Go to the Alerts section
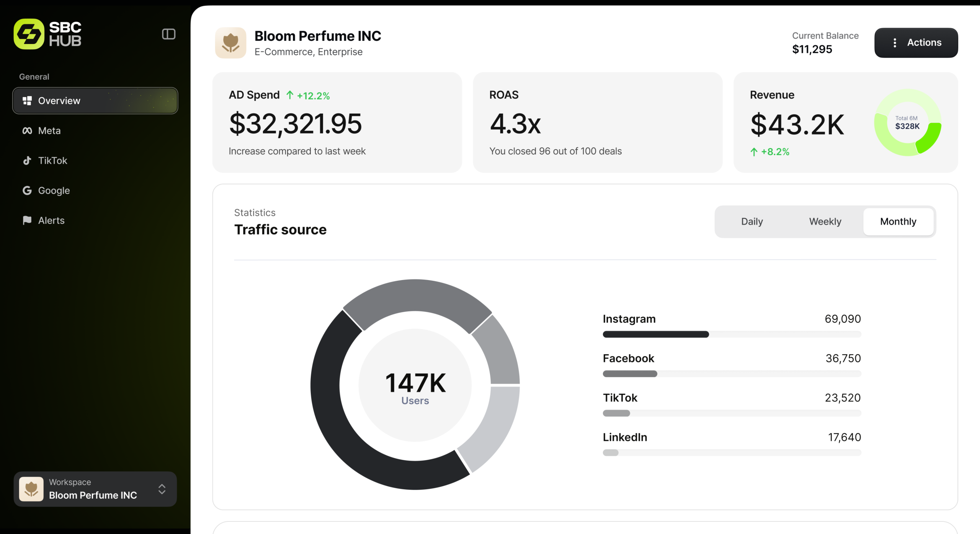 (95, 220)
